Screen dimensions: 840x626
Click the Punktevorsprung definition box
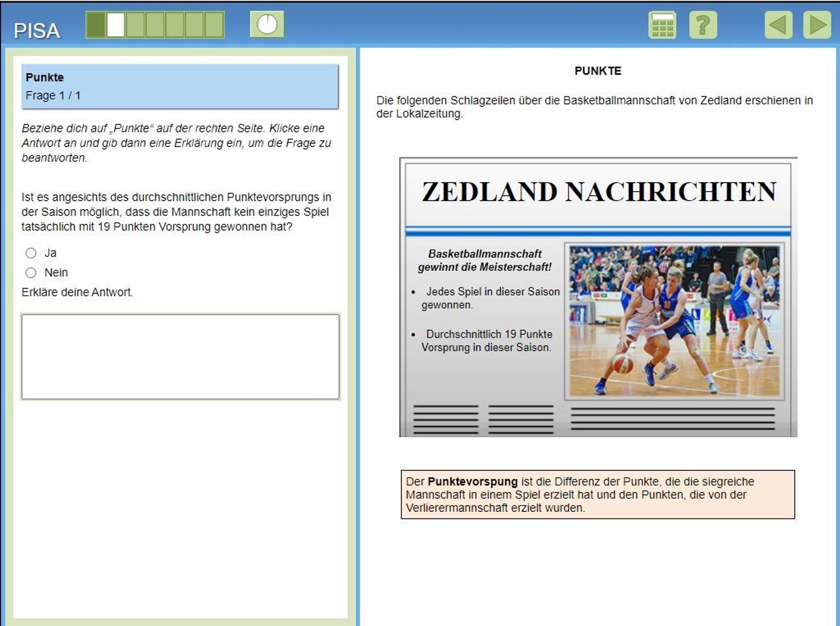click(598, 494)
